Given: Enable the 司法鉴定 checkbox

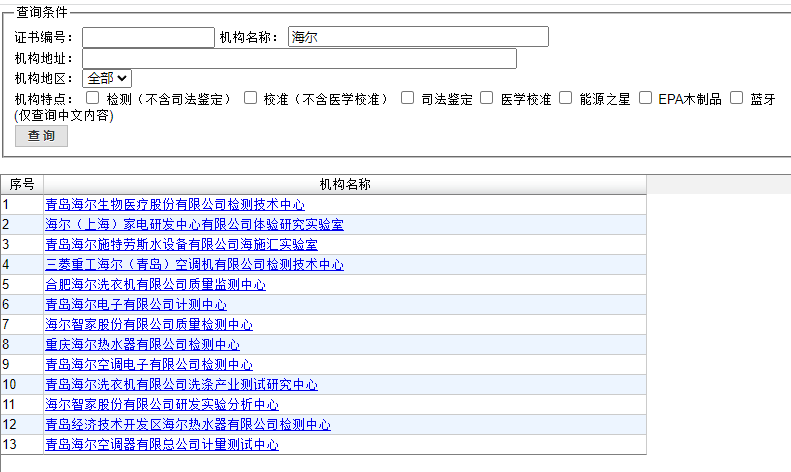Looking at the screenshot, I should click(407, 97).
